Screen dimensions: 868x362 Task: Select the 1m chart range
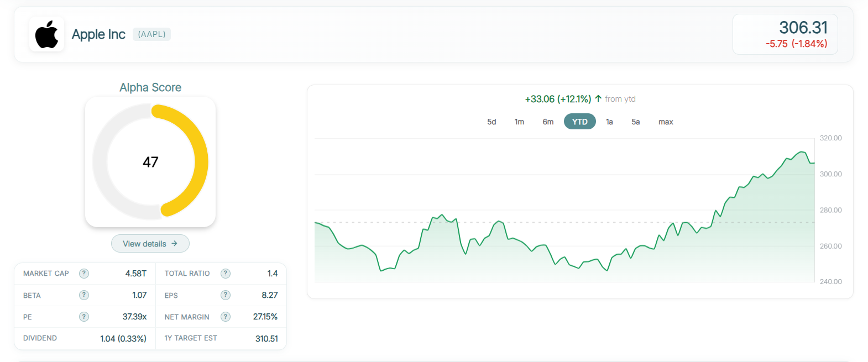pyautogui.click(x=519, y=122)
